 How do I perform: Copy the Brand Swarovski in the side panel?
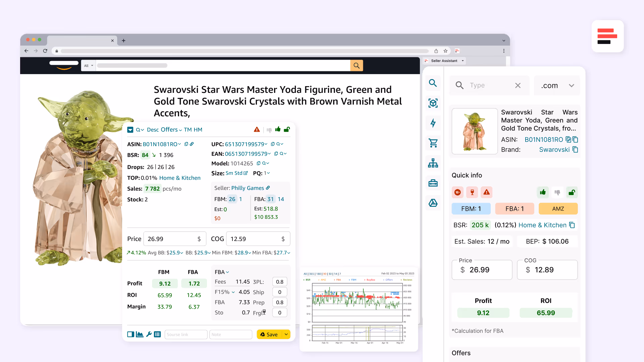(x=575, y=149)
